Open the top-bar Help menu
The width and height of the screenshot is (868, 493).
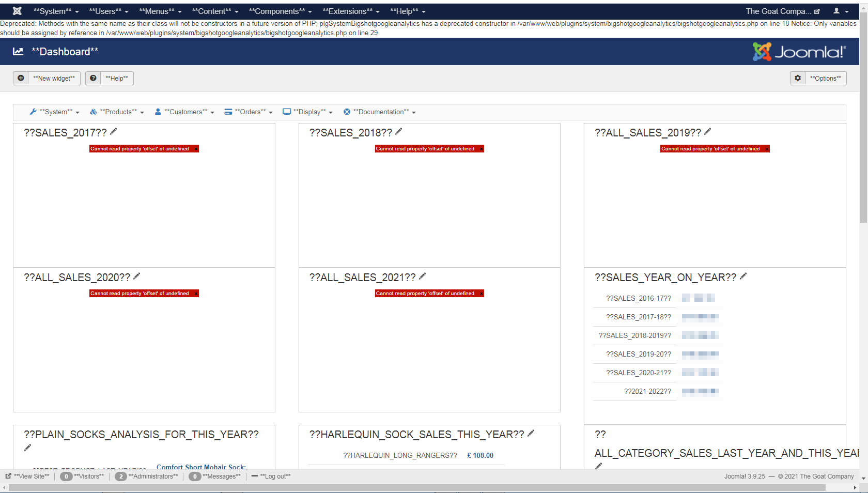point(408,11)
